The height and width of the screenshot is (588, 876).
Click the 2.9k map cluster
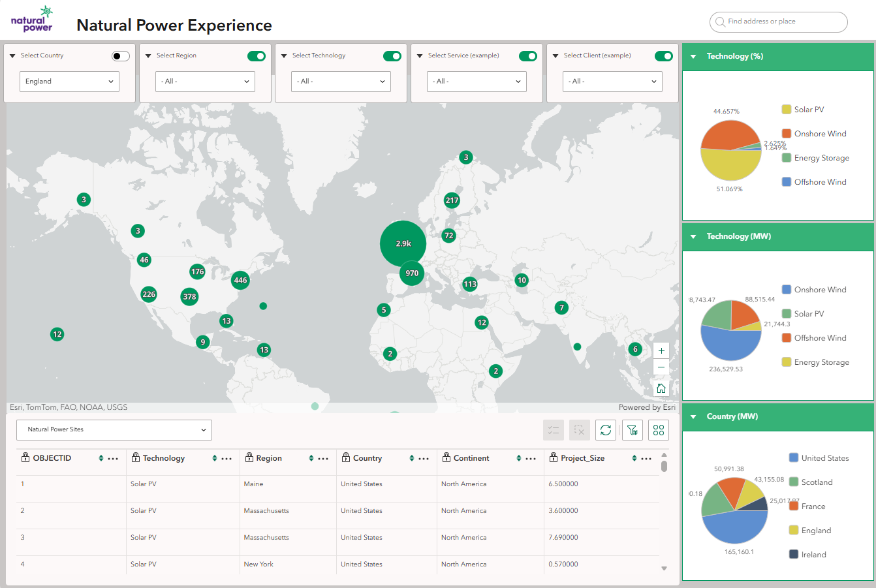pos(403,243)
